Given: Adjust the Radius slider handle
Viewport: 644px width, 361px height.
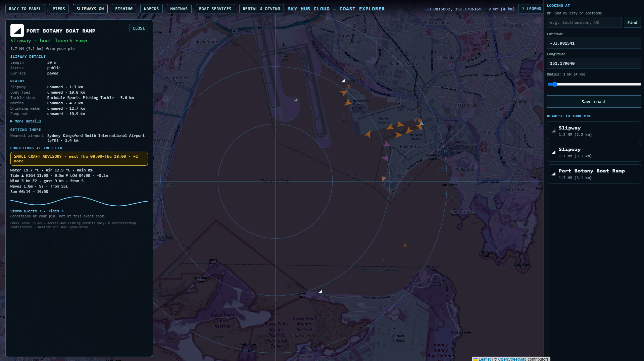Looking at the screenshot, I should [554, 84].
